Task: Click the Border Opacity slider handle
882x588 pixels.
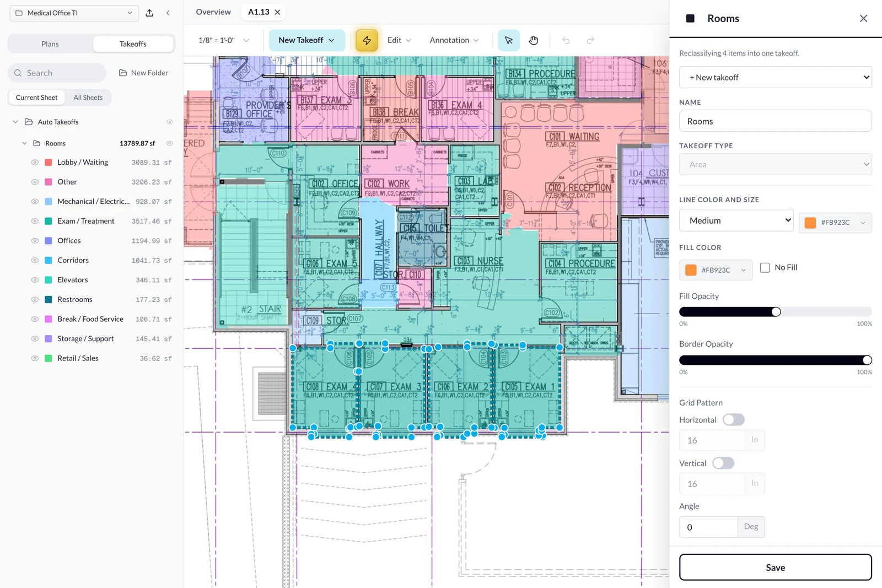Action: point(867,360)
